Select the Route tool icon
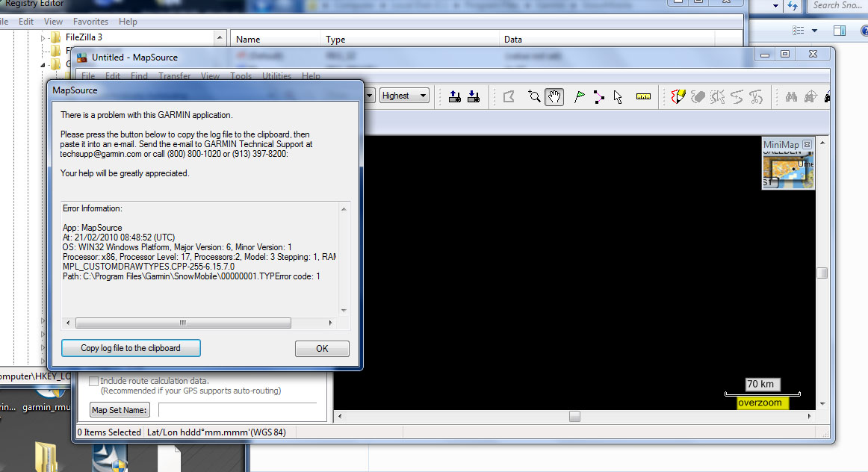Viewport: 868px width, 472px height. click(599, 97)
